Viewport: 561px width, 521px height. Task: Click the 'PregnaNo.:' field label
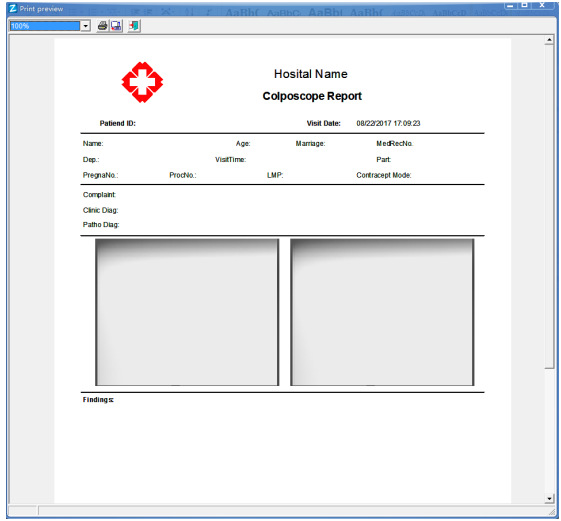pos(100,175)
